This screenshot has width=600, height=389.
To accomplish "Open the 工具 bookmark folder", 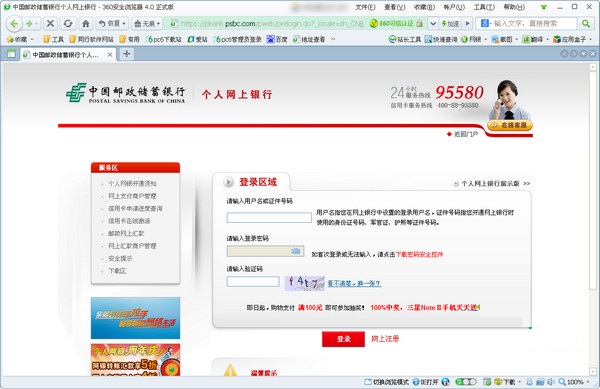I will [54, 39].
